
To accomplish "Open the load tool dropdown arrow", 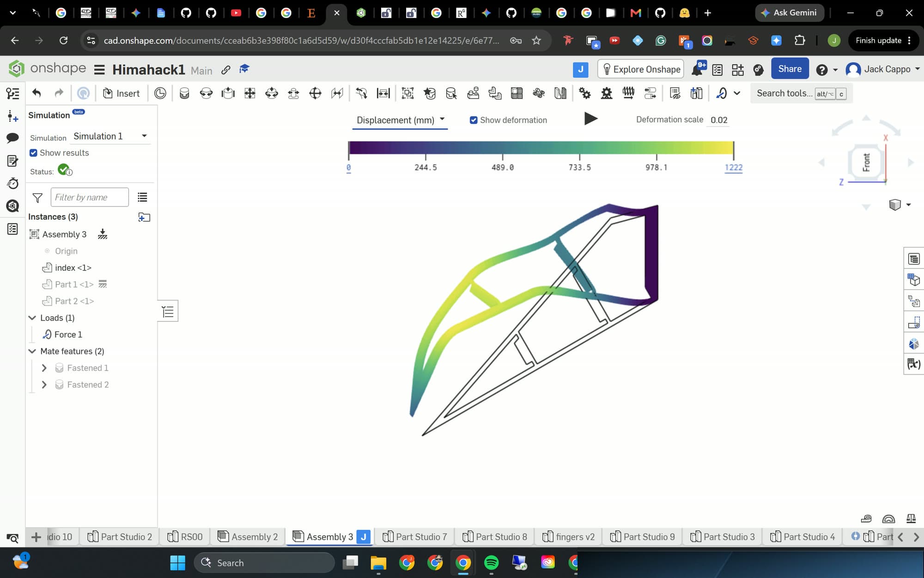I will pos(737,93).
